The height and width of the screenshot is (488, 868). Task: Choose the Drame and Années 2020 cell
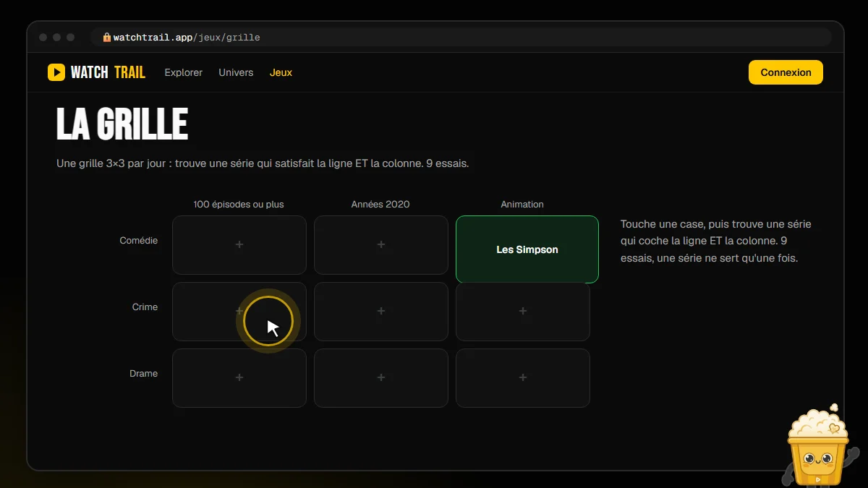click(x=381, y=378)
